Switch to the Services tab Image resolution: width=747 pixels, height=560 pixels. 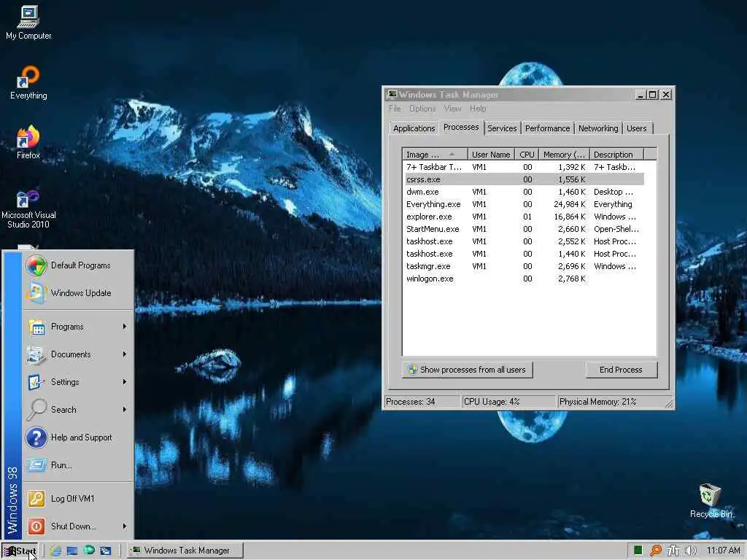point(502,128)
